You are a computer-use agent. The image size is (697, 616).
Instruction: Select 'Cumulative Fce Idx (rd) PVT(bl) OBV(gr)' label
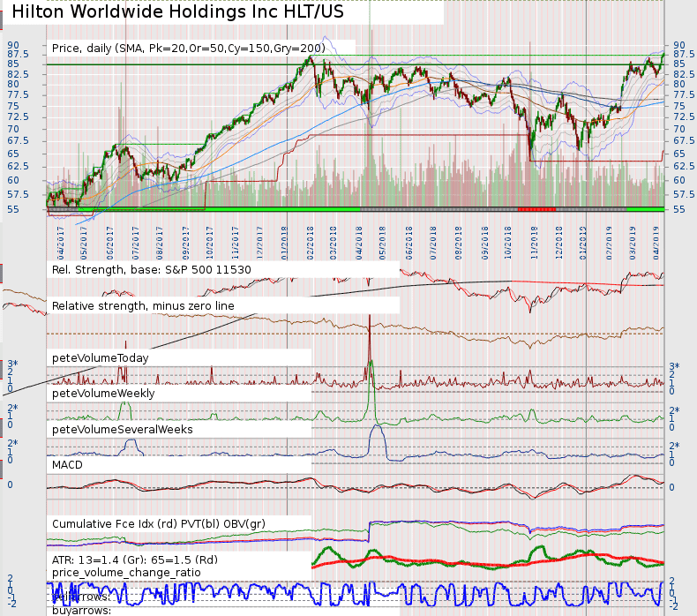click(x=159, y=524)
